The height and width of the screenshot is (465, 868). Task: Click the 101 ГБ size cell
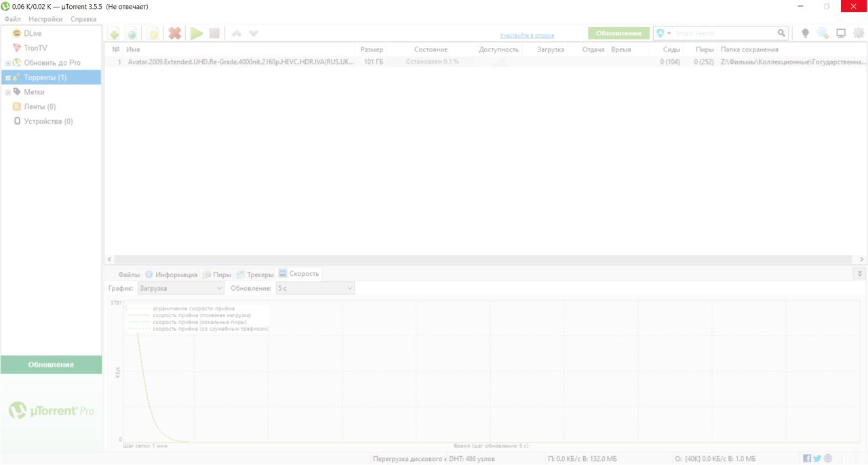[x=374, y=62]
